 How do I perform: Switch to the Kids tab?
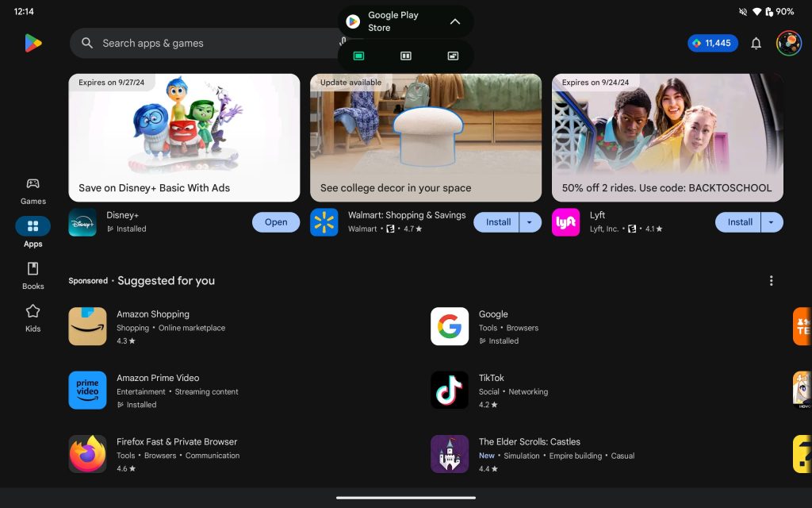point(33,317)
